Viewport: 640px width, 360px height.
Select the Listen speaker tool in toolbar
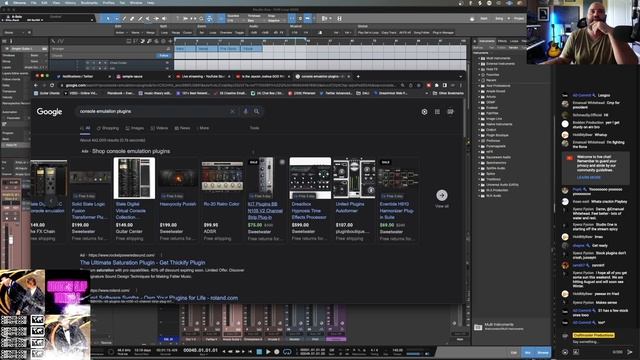(164, 18)
